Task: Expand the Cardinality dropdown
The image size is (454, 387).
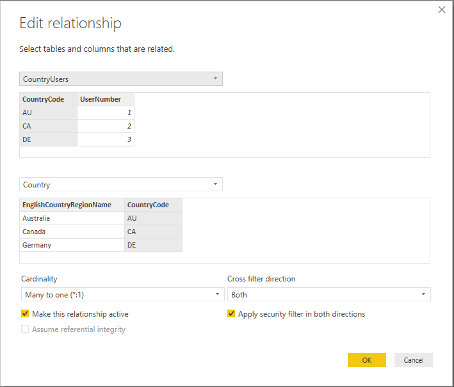Action: tap(123, 294)
